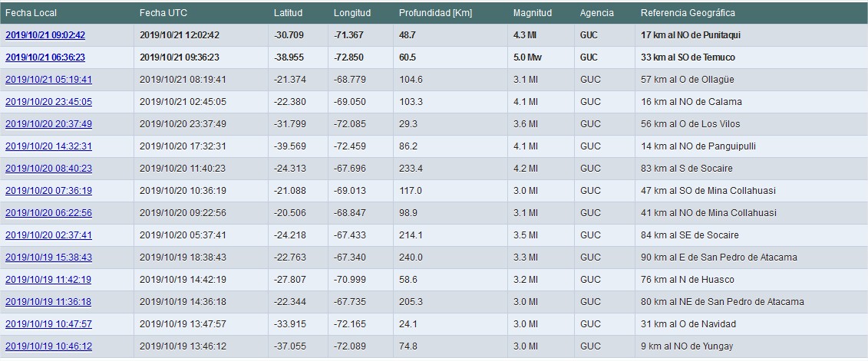Click the Magnitud column header

tap(533, 13)
